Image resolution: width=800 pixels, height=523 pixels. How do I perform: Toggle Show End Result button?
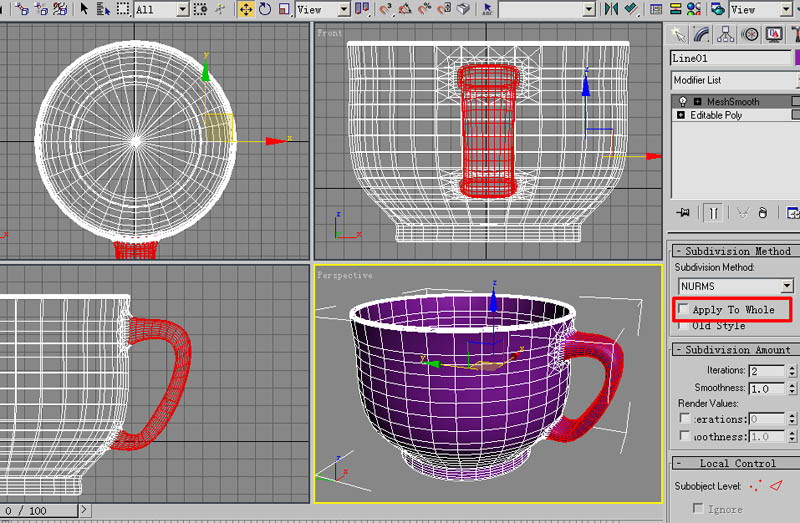click(x=714, y=212)
